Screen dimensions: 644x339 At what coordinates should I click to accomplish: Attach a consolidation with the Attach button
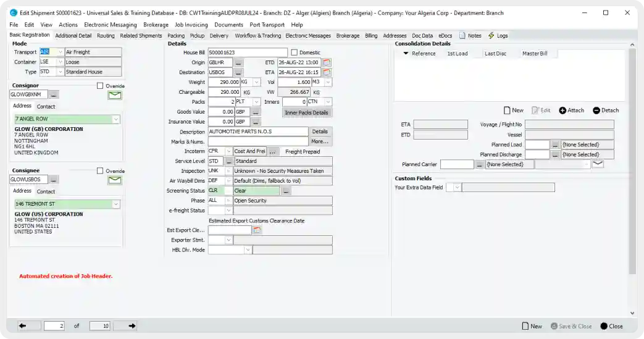[571, 111]
